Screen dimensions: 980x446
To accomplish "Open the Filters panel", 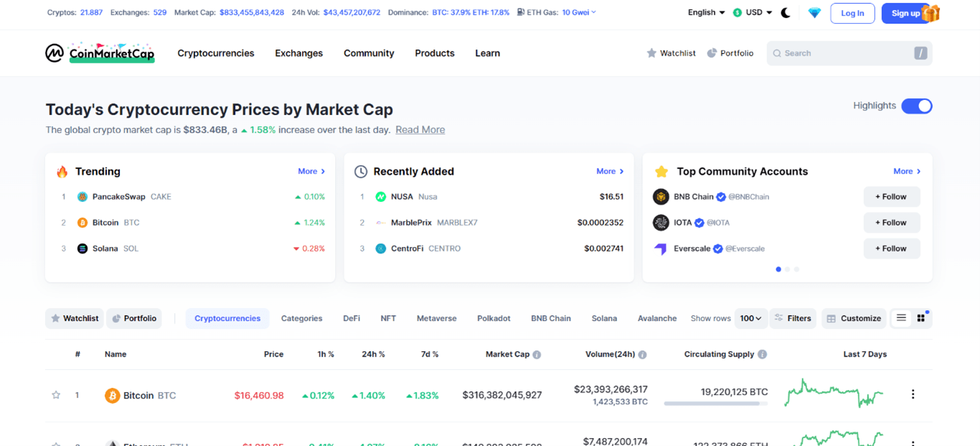I will click(793, 318).
